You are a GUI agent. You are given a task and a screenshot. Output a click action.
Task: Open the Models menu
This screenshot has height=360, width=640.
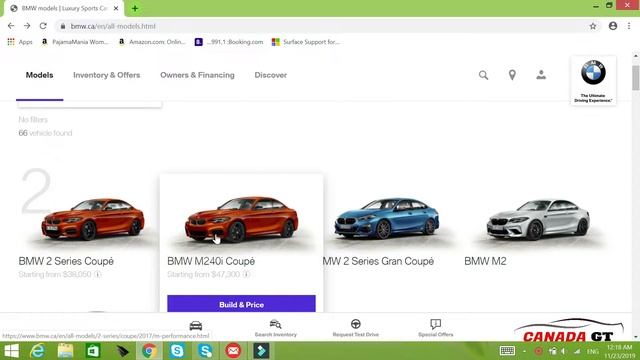[40, 75]
